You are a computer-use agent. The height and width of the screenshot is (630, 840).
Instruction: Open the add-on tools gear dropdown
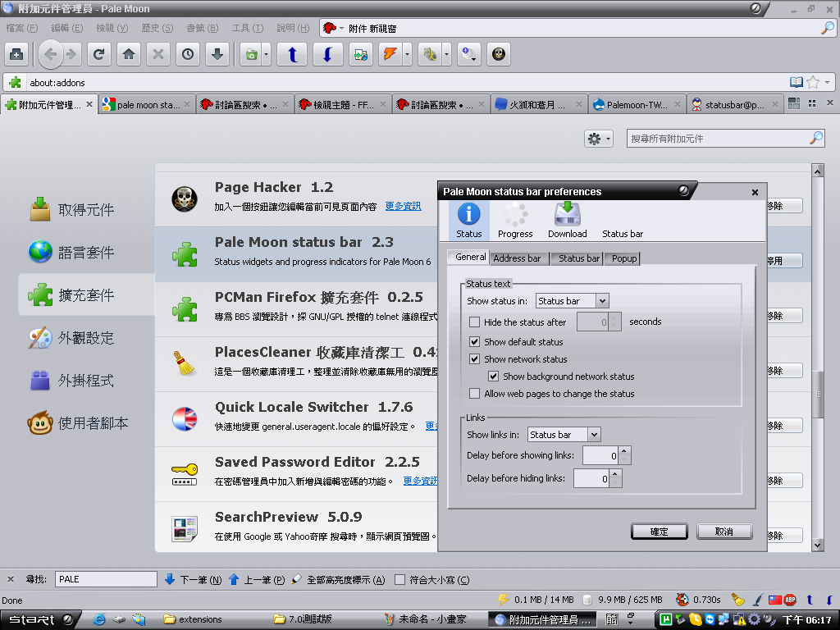[x=598, y=139]
